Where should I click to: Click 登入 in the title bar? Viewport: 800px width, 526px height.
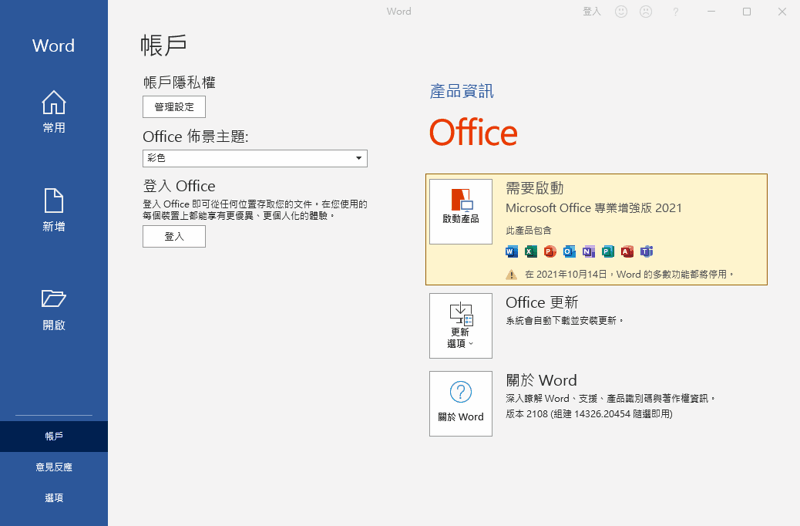pos(592,11)
